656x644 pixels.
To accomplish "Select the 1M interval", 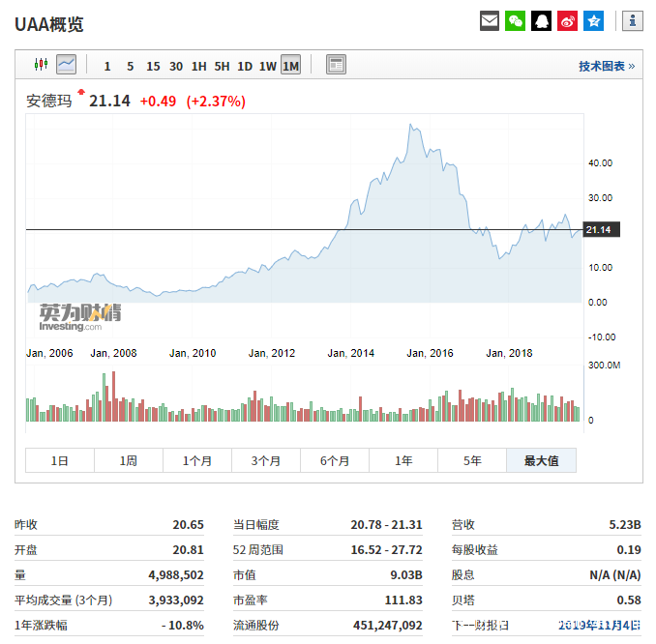I will pos(291,65).
